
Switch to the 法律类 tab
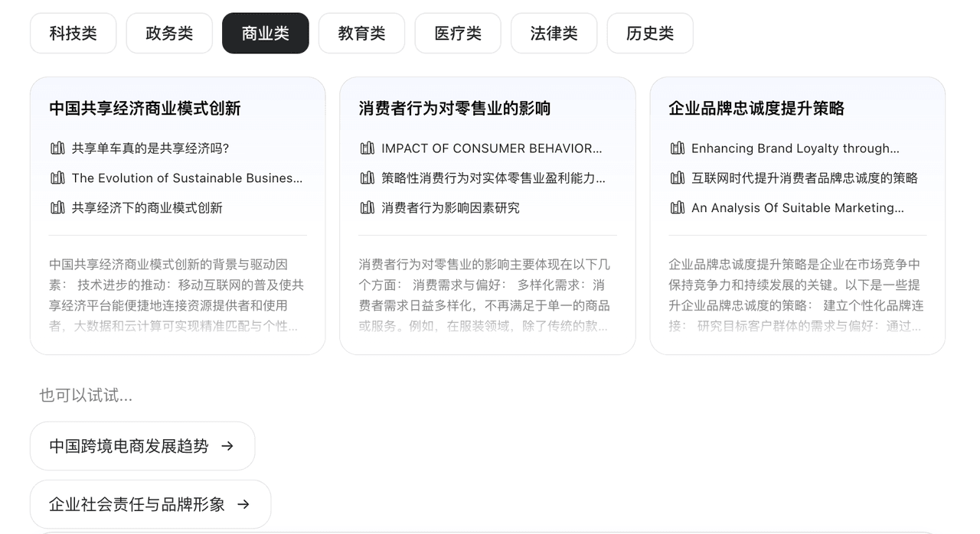[554, 34]
